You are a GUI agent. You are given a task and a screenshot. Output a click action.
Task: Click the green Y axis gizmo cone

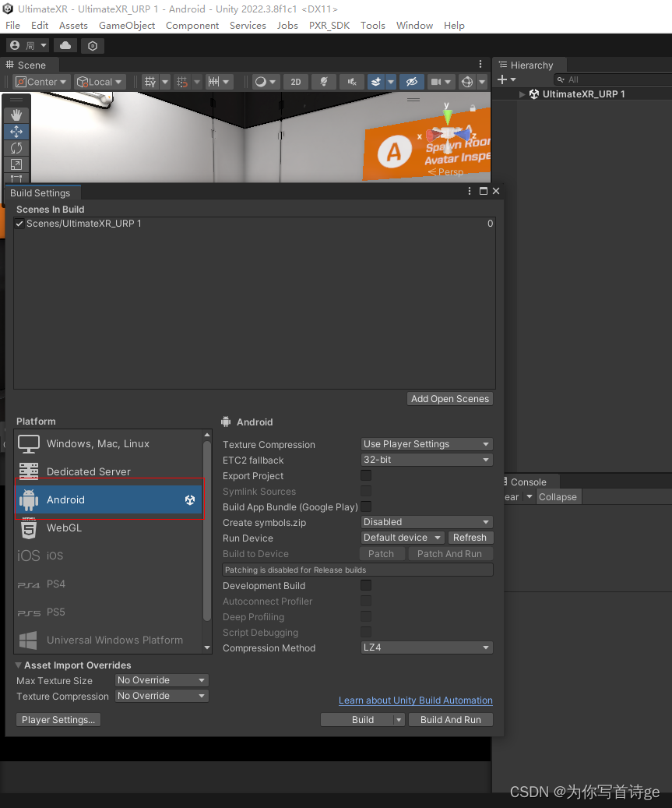tap(448, 115)
